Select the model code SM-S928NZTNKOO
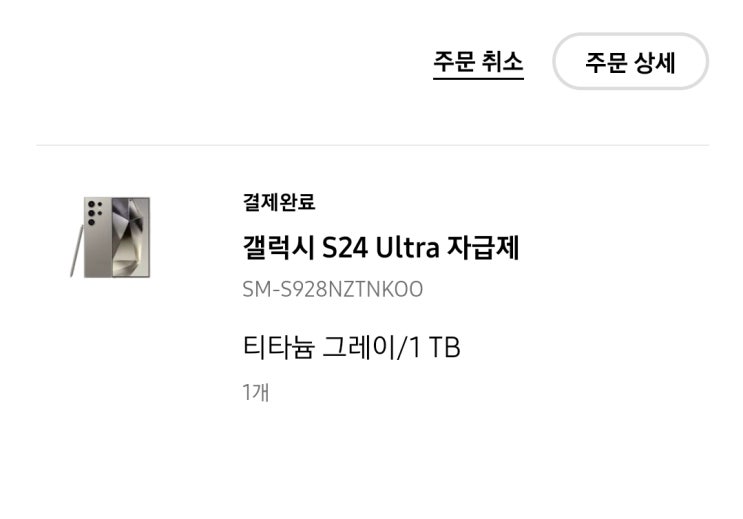743x519 pixels. click(x=333, y=289)
